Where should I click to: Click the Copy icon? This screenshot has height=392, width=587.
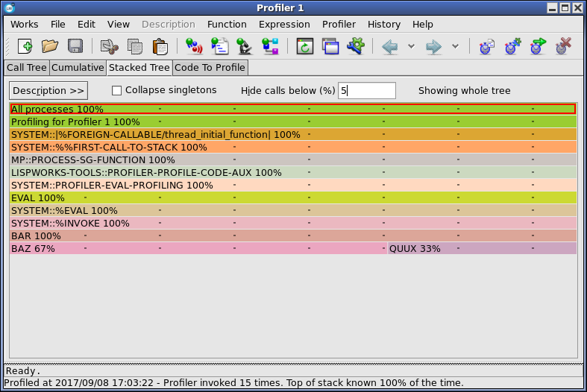click(x=135, y=47)
